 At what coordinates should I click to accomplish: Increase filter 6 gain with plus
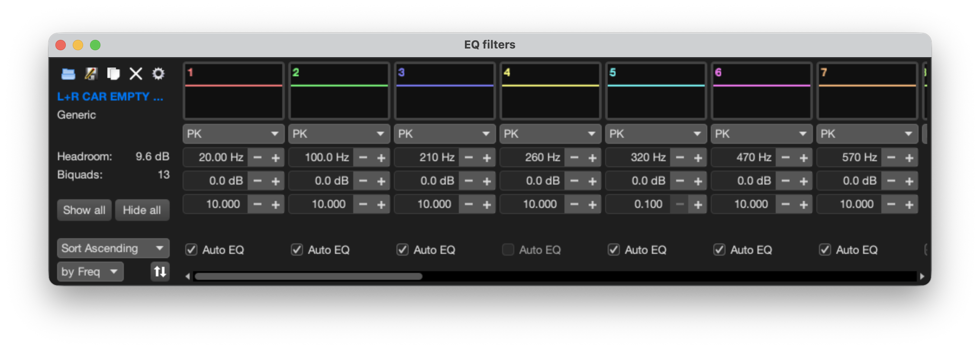(803, 181)
